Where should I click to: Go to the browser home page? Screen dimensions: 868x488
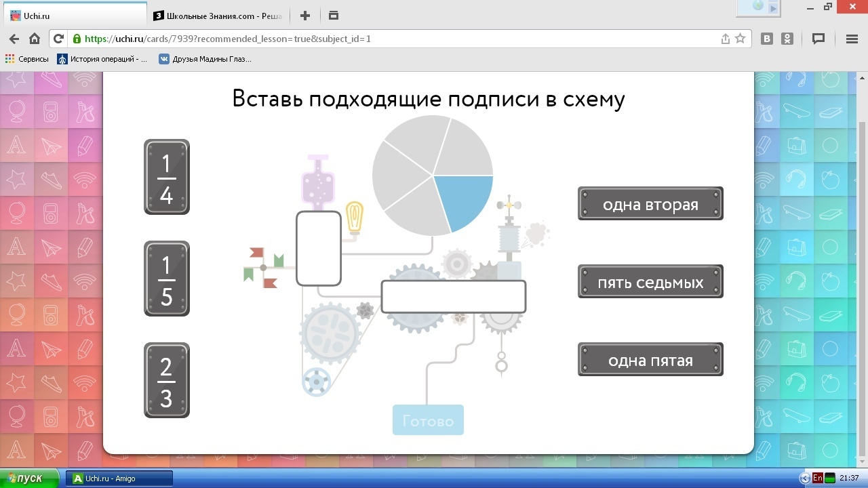tap(35, 39)
